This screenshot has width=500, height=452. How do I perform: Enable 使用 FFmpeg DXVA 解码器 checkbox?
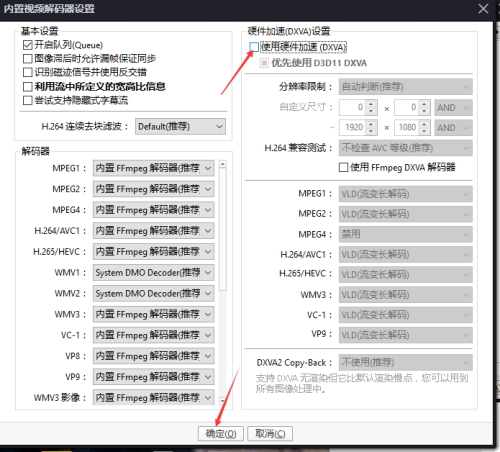pyautogui.click(x=343, y=167)
